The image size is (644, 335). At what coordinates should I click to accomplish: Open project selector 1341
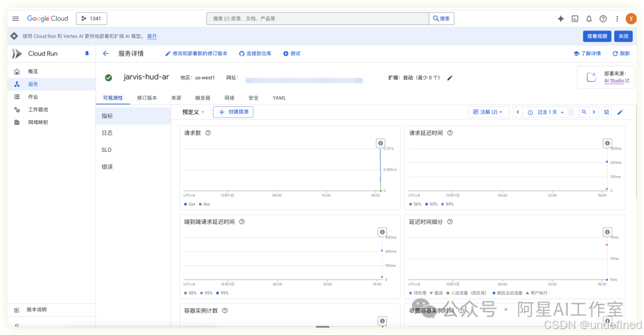[91, 19]
